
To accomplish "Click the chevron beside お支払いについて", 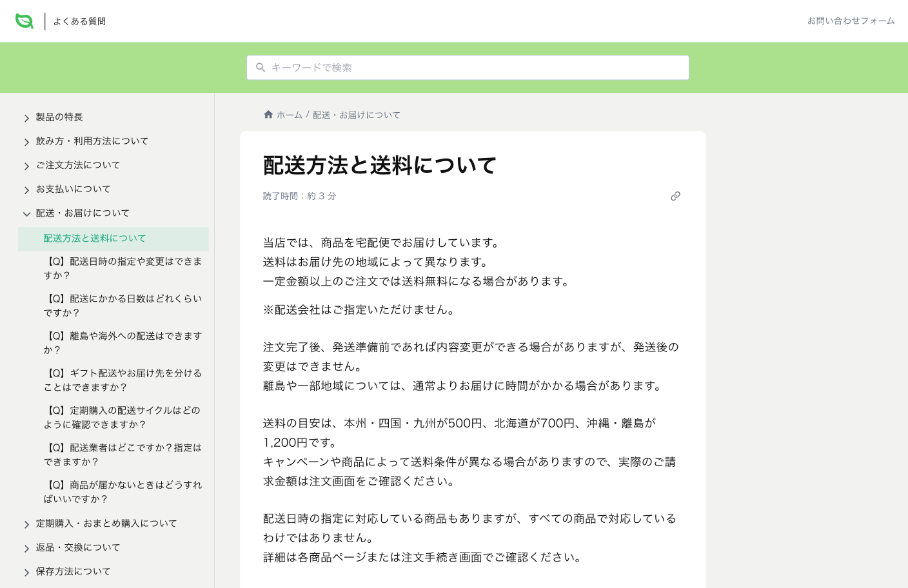I will coord(26,190).
